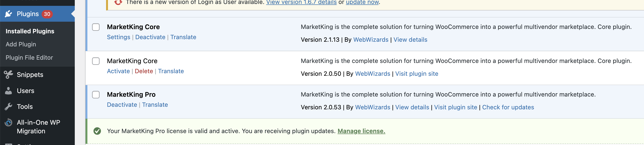Open the Add Plugin submenu item
Image resolution: width=644 pixels, height=145 pixels.
21,45
